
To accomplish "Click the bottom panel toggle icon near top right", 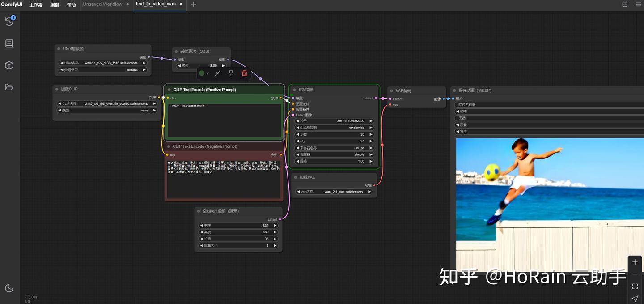I will 624,4.
